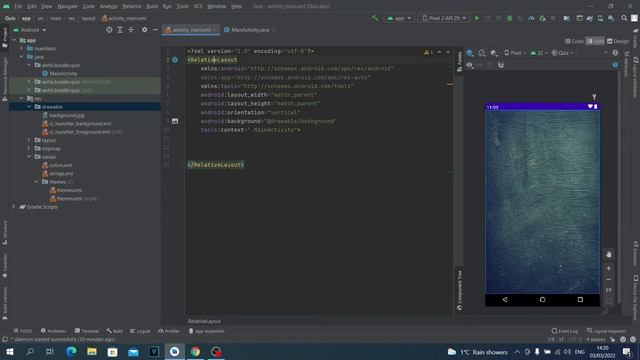
Task: Open the Quiz theme dropdown in the preview
Action: coord(562,53)
